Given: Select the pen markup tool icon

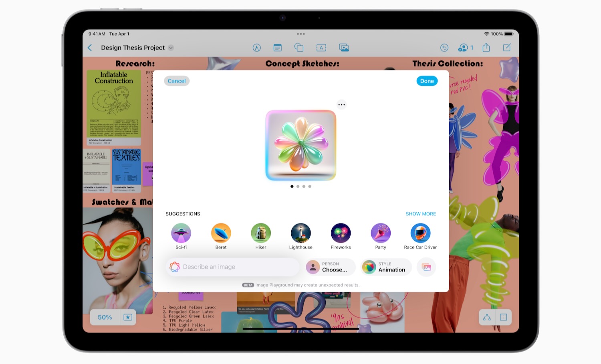Looking at the screenshot, I should (257, 48).
